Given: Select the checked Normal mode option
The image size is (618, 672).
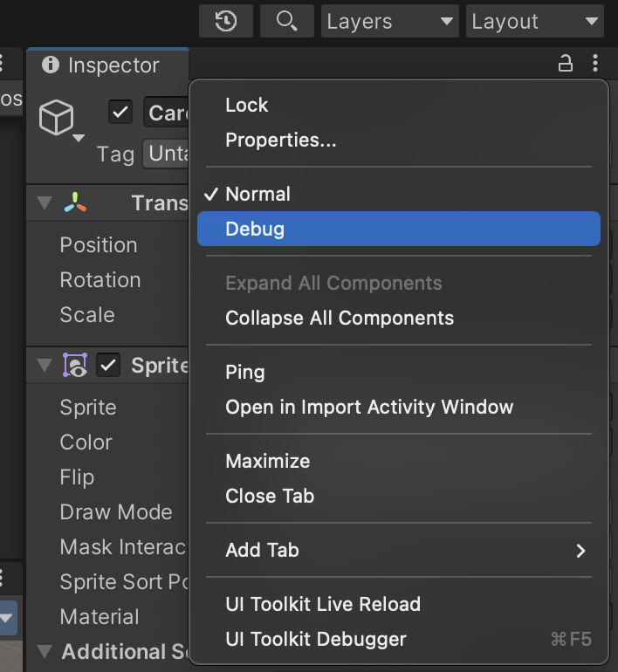Looking at the screenshot, I should point(258,194).
